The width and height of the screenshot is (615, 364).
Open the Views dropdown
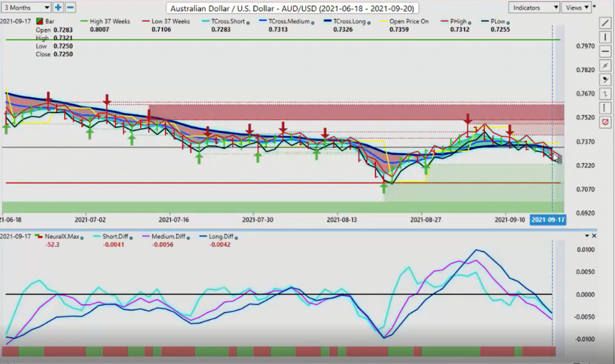[576, 7]
